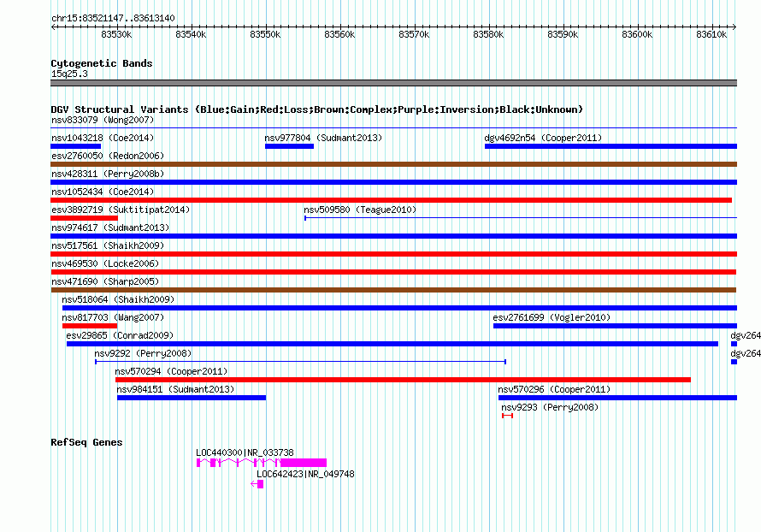Open esv2761699 (Vogler2010) label
The width and height of the screenshot is (761, 532).
coord(552,317)
